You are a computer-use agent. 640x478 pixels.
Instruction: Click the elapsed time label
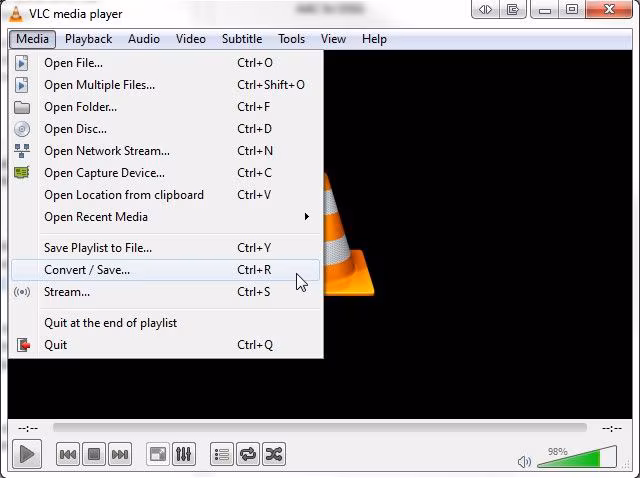[x=28, y=428]
